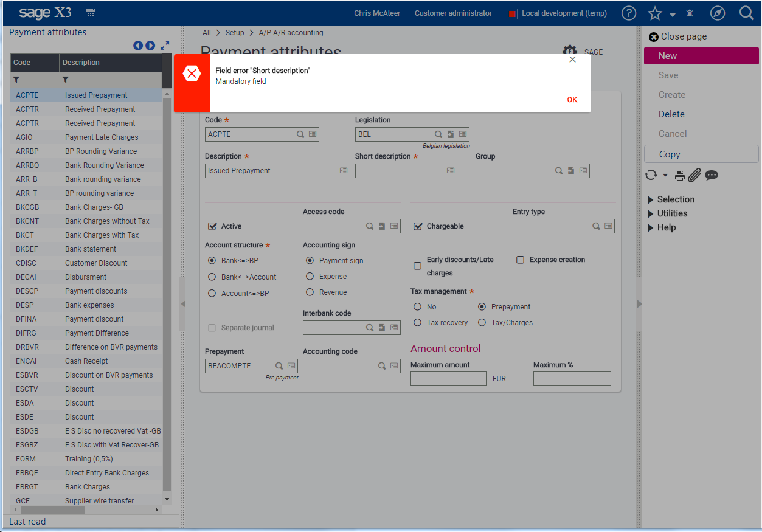
Task: Open the help question mark icon
Action: point(629,13)
